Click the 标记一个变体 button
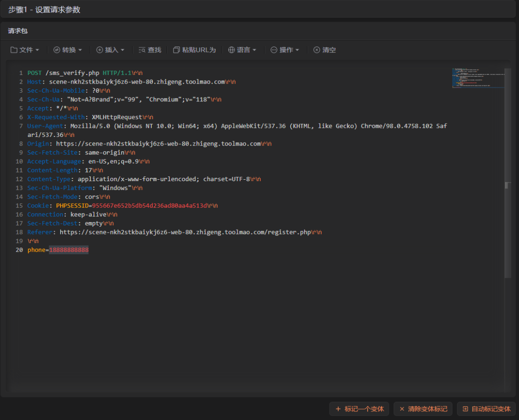This screenshot has width=519, height=420. [x=359, y=409]
